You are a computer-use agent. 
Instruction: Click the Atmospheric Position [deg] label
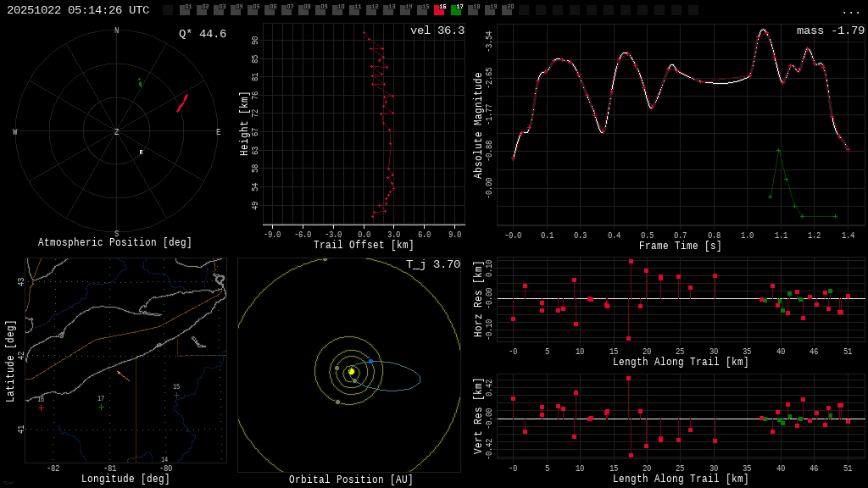tap(114, 242)
